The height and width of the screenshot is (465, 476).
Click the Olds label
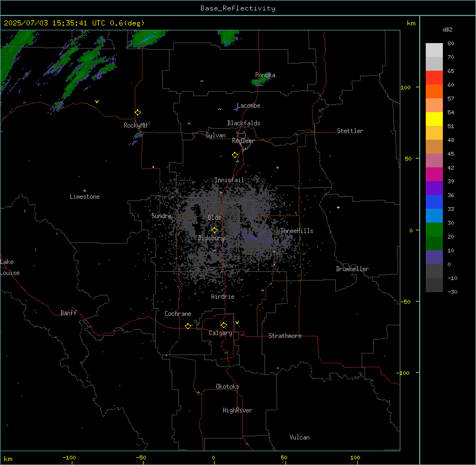(x=214, y=218)
